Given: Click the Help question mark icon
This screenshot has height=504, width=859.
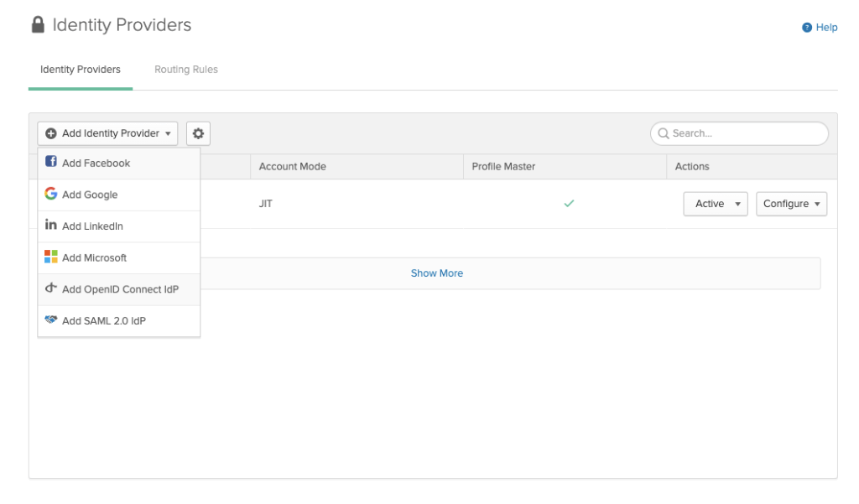Looking at the screenshot, I should 807,28.
